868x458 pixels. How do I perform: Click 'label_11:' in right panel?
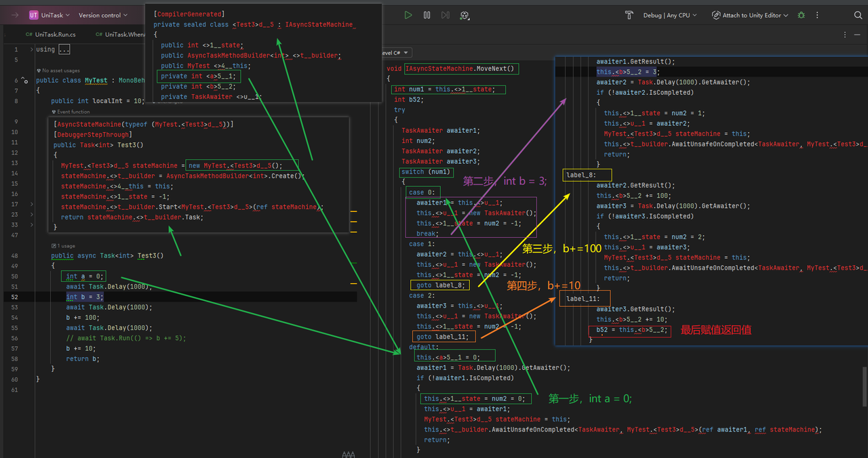tap(585, 299)
